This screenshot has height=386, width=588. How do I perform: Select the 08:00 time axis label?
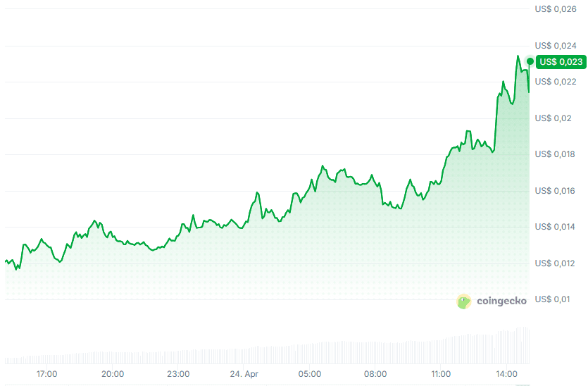(x=375, y=374)
